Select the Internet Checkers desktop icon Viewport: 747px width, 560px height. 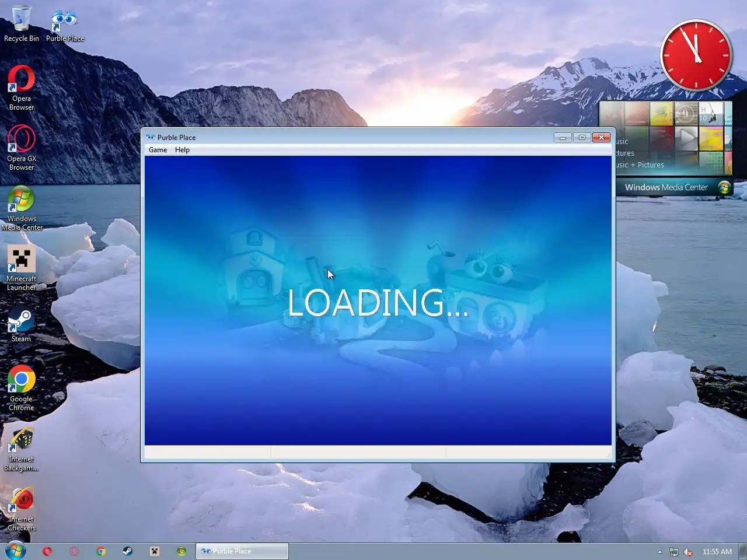22,509
